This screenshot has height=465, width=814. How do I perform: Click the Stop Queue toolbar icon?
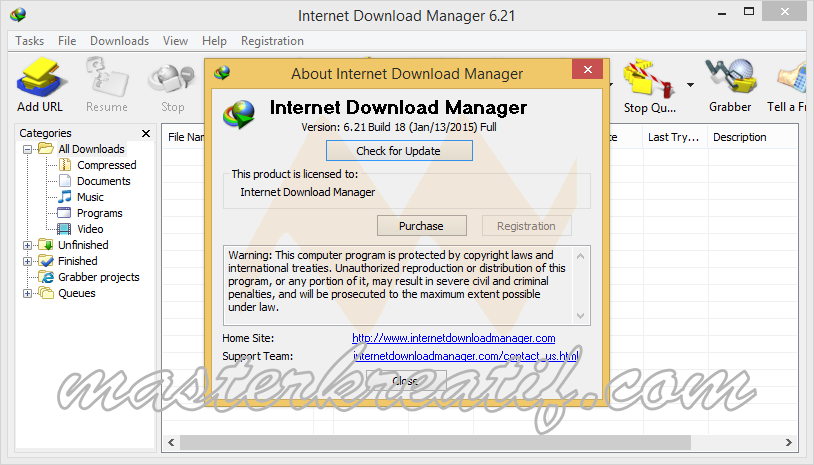(x=649, y=78)
